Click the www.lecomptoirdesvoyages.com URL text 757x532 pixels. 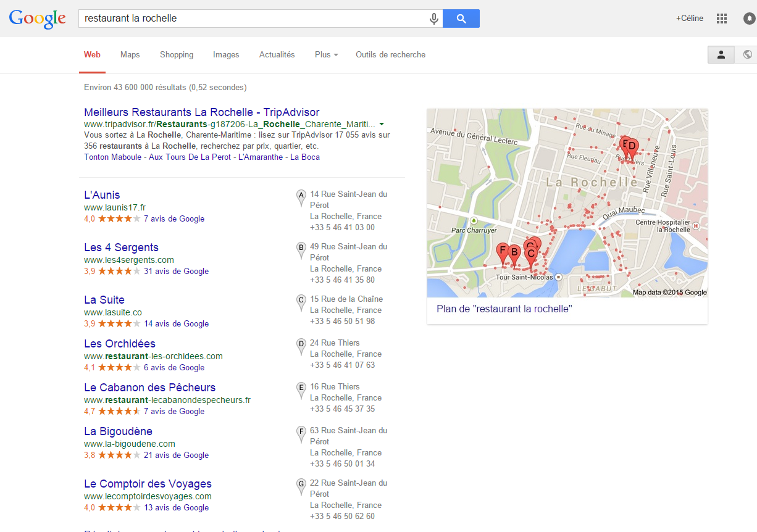pos(148,496)
